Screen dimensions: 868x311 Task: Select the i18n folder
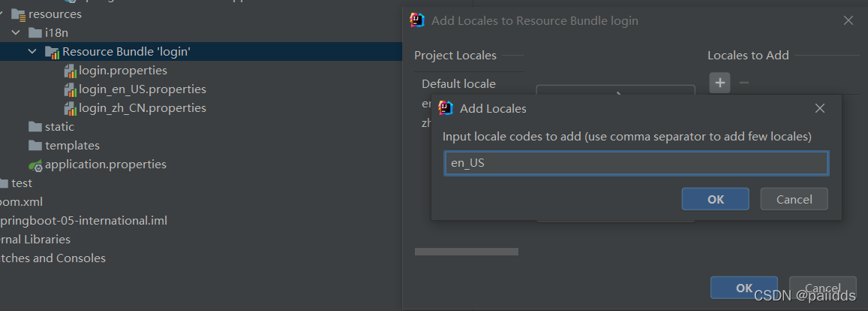tap(57, 33)
